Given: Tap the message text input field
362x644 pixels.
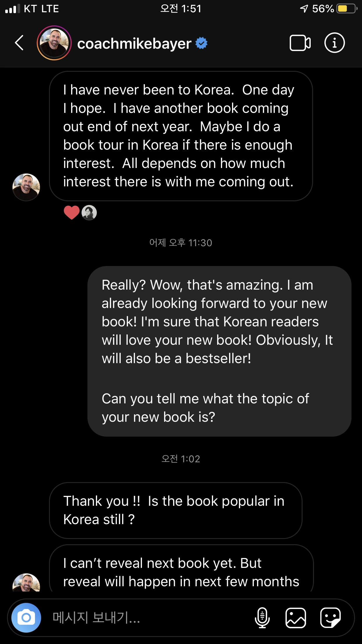Looking at the screenshot, I should click(x=146, y=617).
